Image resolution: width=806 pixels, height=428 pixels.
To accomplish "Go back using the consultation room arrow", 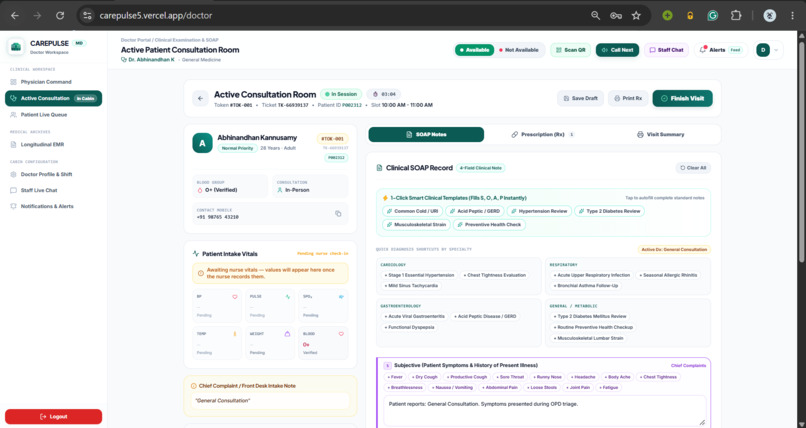I will pyautogui.click(x=200, y=98).
